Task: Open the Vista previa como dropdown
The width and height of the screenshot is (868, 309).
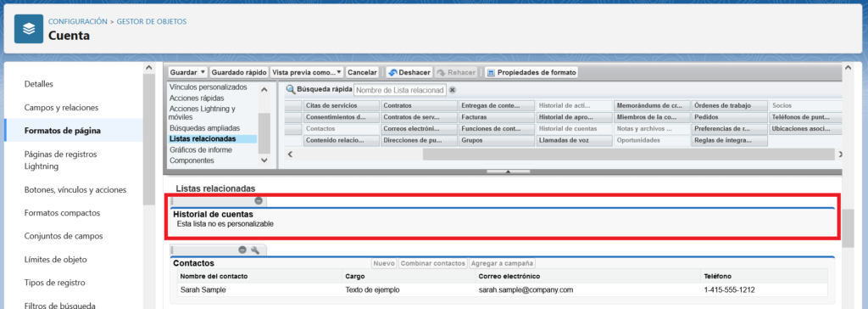Action: click(307, 73)
